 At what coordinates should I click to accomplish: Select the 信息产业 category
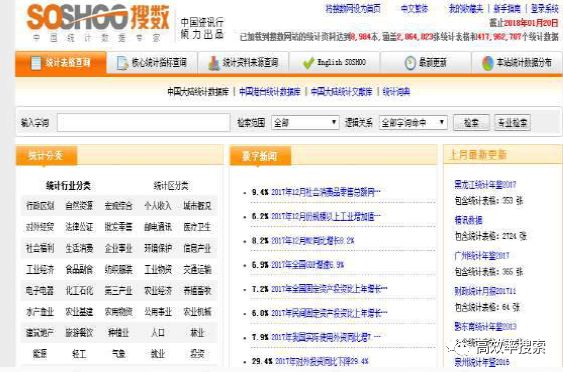(197, 248)
